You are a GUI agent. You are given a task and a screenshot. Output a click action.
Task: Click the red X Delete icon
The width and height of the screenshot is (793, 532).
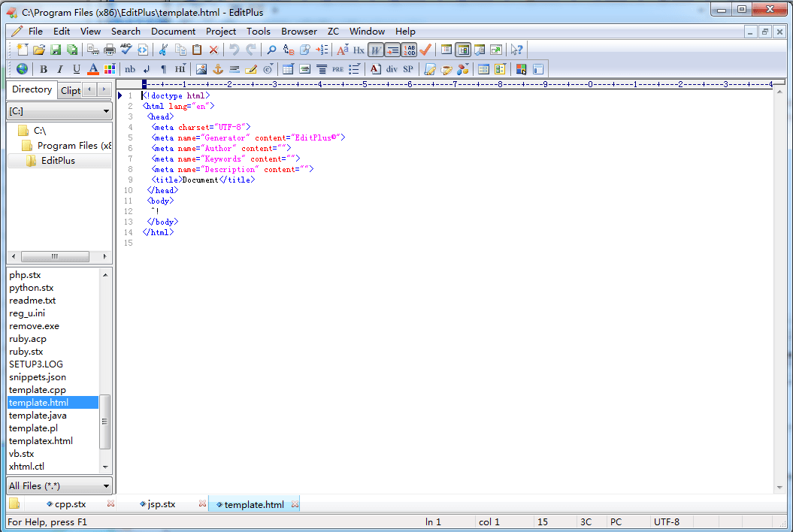tap(213, 50)
